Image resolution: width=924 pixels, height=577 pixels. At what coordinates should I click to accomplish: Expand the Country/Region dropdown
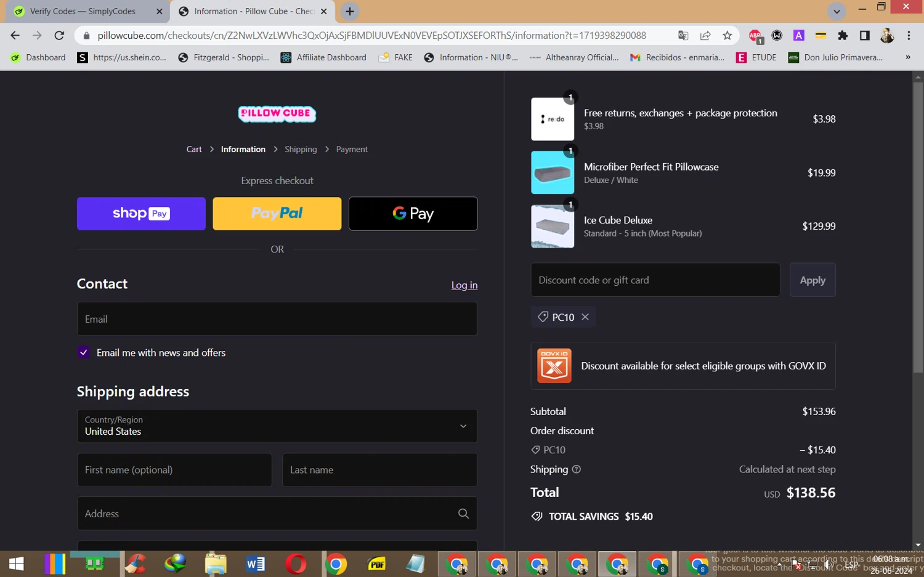click(x=277, y=426)
